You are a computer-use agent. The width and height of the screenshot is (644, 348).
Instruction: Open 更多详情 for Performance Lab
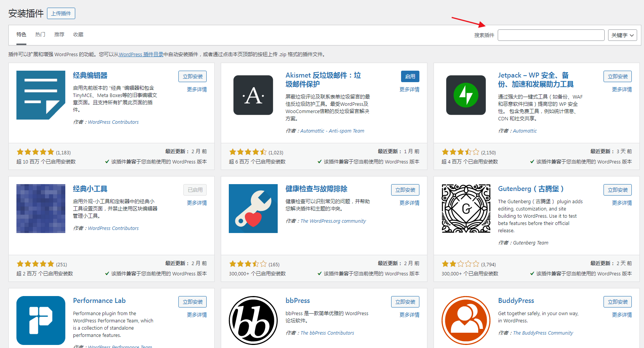197,315
